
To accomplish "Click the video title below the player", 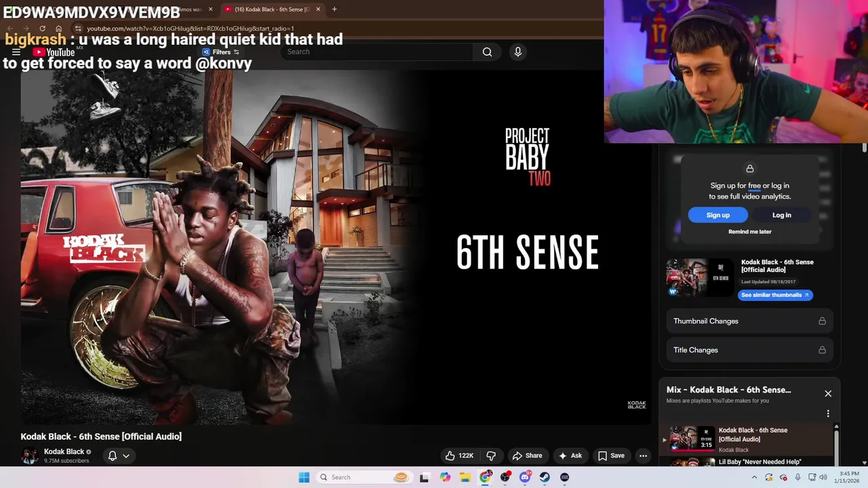I will (101, 436).
